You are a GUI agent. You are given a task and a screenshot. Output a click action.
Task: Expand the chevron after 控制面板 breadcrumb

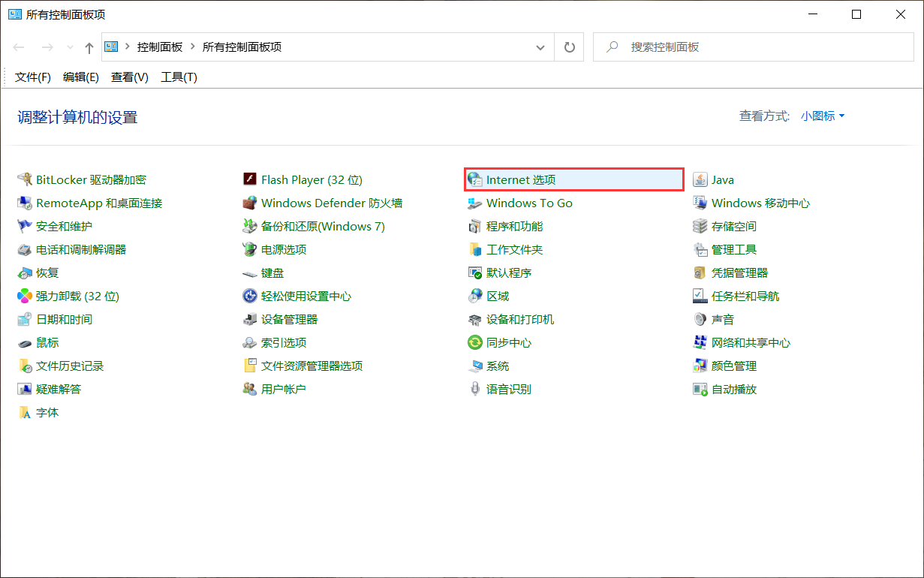coord(193,47)
